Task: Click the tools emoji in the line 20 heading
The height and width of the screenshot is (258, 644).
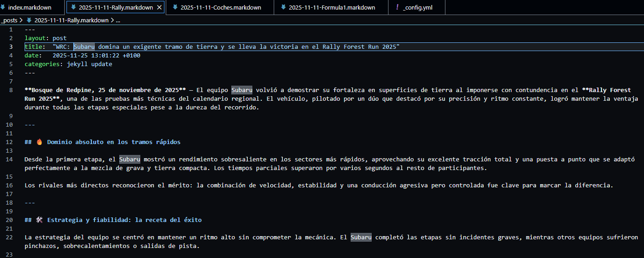Action: point(39,220)
